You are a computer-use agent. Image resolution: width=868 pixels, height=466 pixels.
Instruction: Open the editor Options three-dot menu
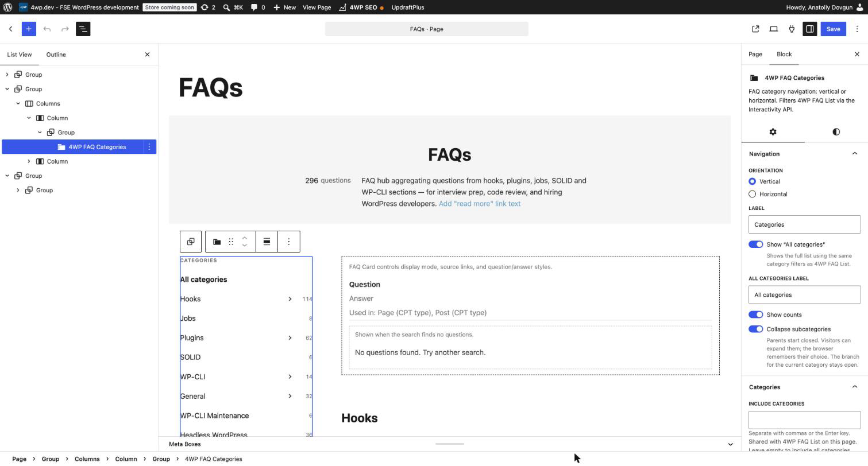click(x=857, y=29)
